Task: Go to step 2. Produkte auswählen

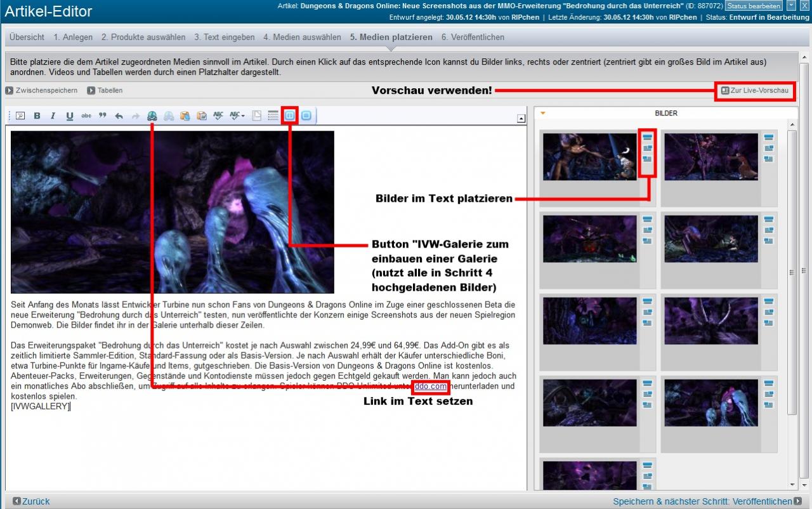Action: pyautogui.click(x=143, y=37)
